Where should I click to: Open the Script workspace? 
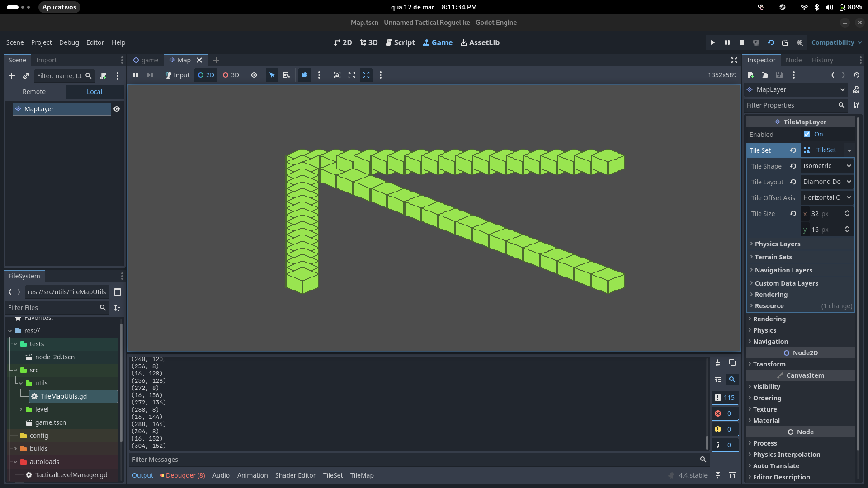pyautogui.click(x=400, y=42)
